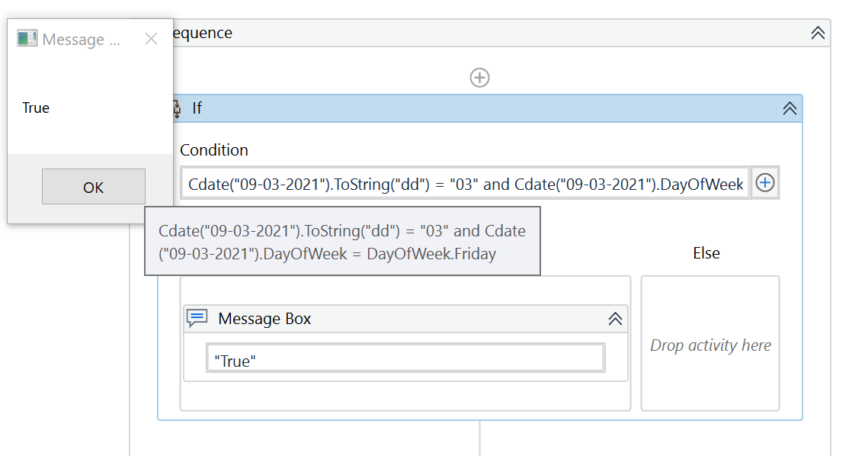Image resolution: width=868 pixels, height=456 pixels.
Task: Click the Message Box activity speech icon
Action: coord(197,318)
